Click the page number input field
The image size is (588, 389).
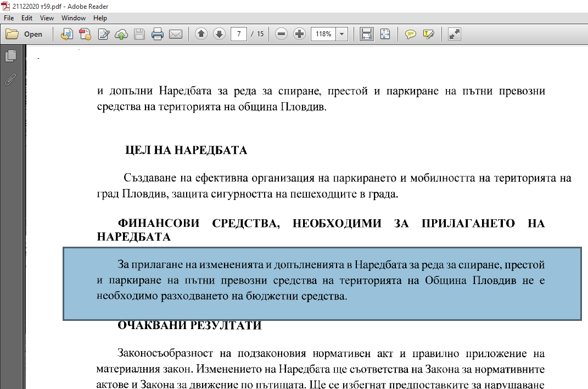(x=239, y=34)
